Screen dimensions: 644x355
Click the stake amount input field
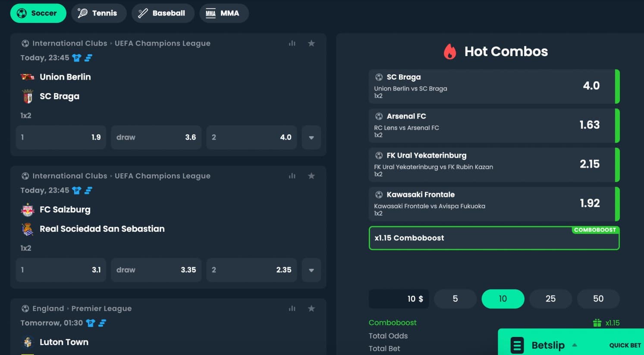click(399, 299)
